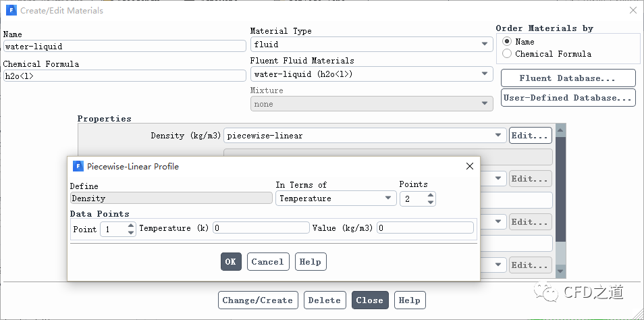Open the Density method dropdown
This screenshot has width=644, height=320.
[365, 136]
